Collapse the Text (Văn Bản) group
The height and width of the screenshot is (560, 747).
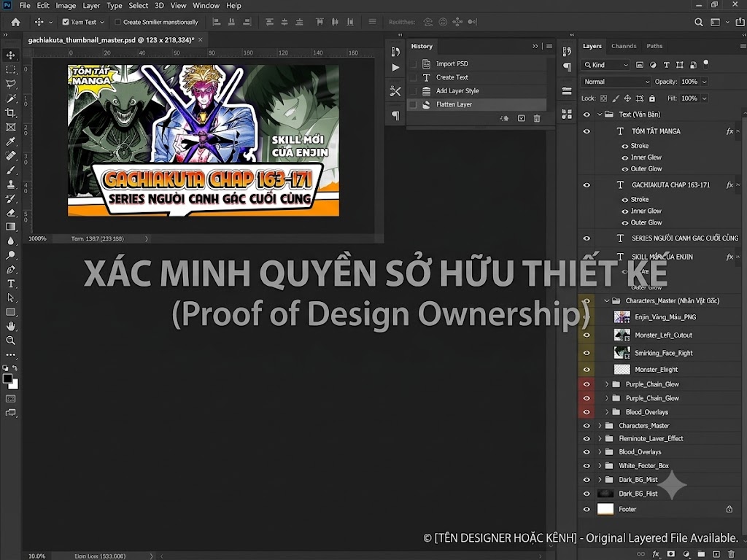600,114
